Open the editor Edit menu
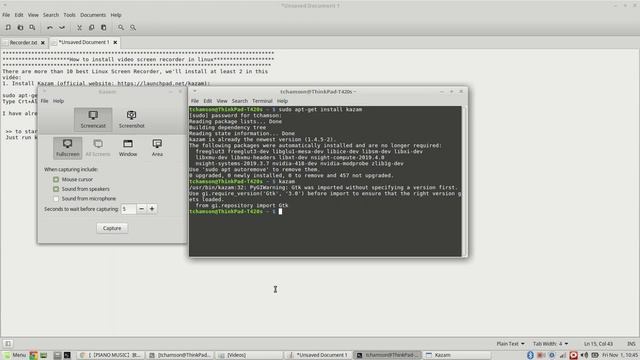The height and width of the screenshot is (360, 640). [19, 15]
